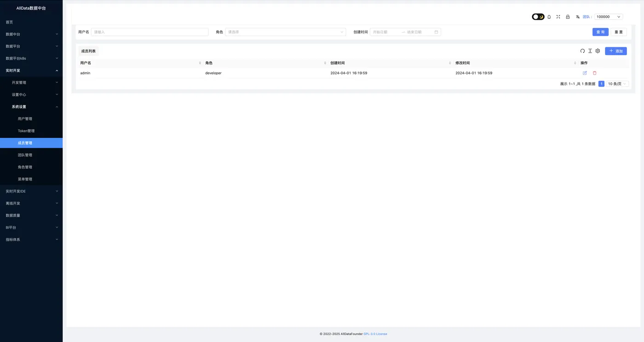Go to pagination page 1
This screenshot has width=644, height=342.
(x=601, y=84)
